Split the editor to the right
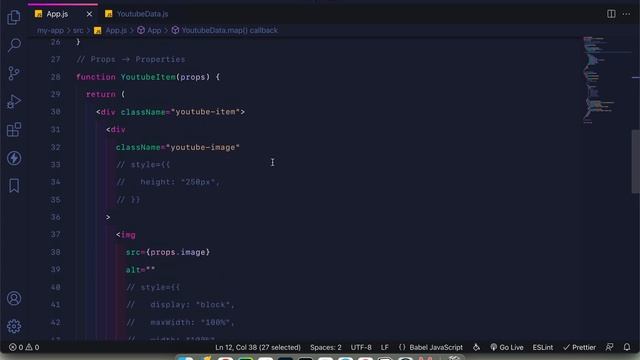 [611, 14]
